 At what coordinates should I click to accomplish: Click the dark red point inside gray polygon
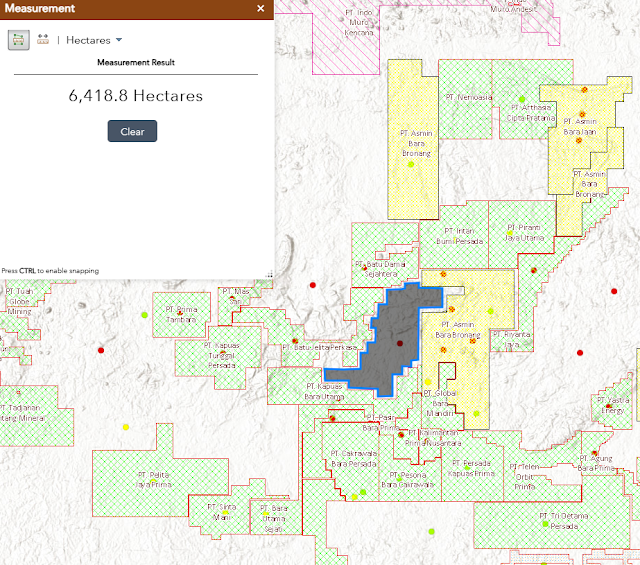click(400, 343)
